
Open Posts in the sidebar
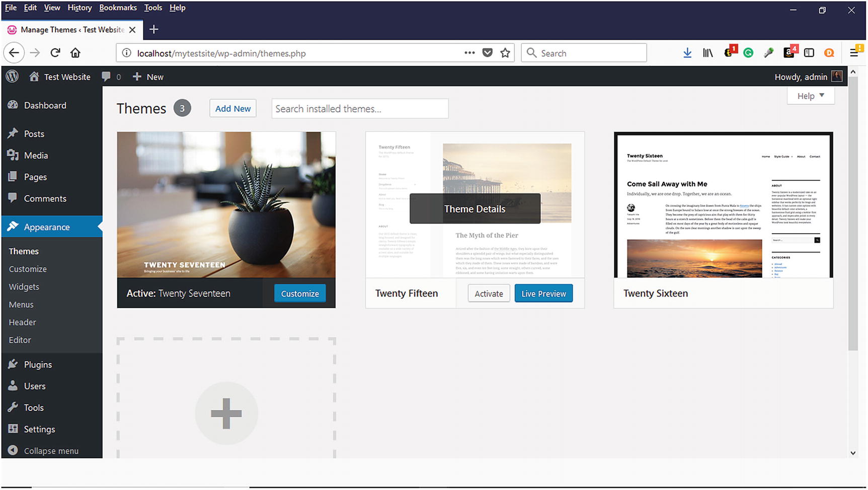click(x=51, y=134)
